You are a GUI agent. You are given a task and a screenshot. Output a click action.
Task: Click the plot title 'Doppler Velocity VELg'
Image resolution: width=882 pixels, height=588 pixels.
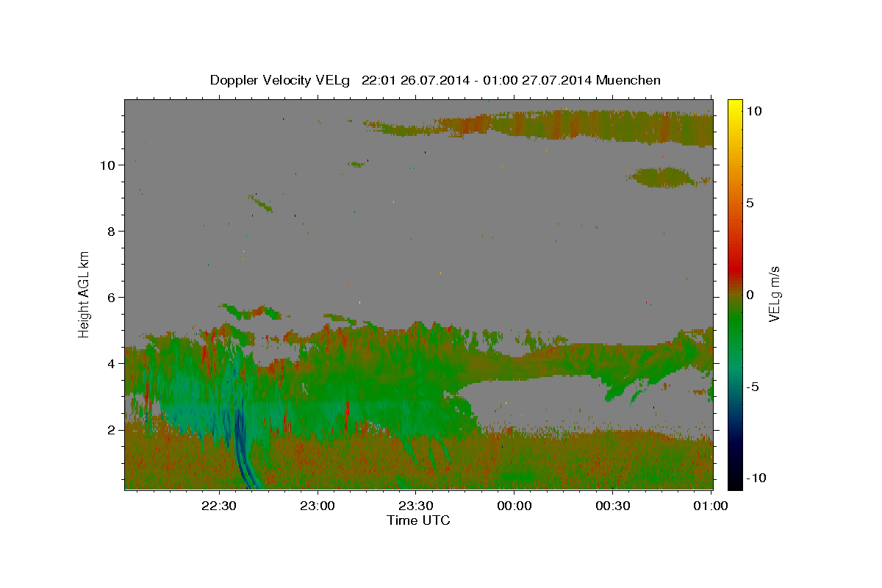(282, 80)
